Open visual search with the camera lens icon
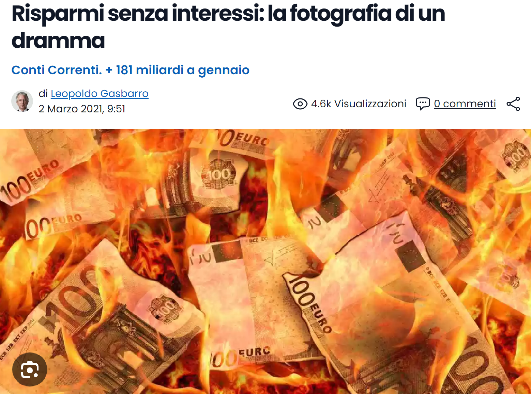This screenshot has width=532, height=394. [x=30, y=370]
